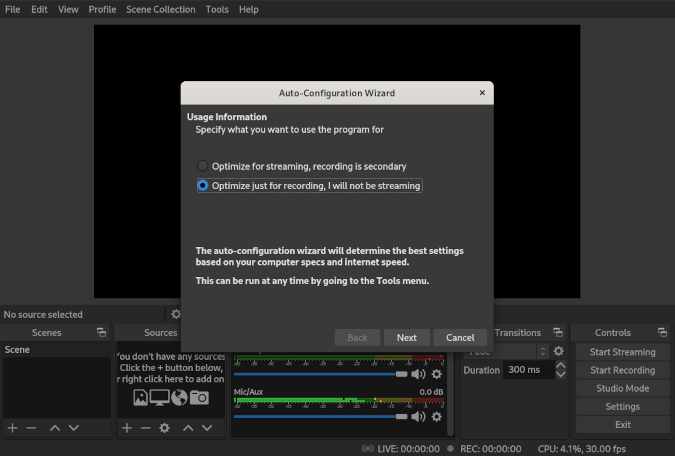Select Optimize for streaming radio option

(203, 166)
